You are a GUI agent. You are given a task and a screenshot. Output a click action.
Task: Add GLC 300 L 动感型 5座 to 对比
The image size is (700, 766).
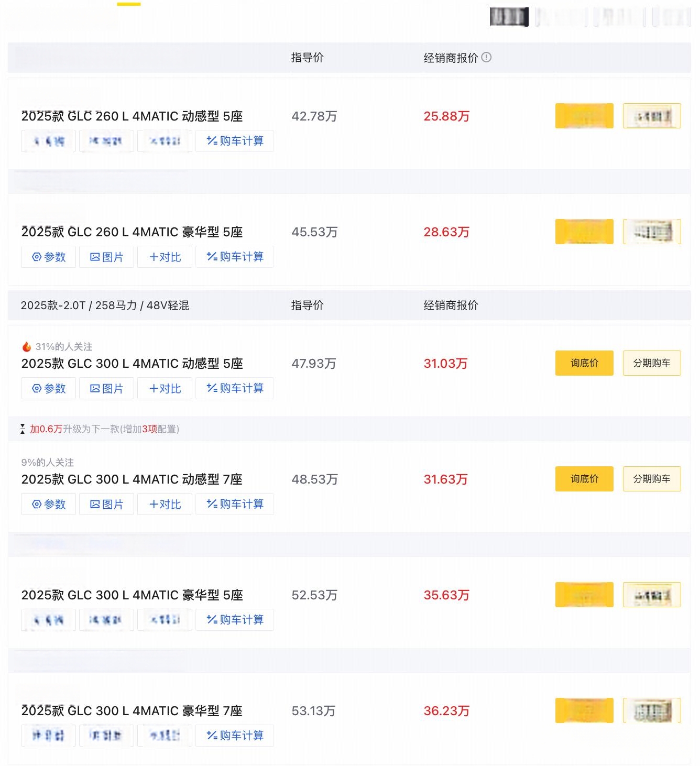coord(165,388)
